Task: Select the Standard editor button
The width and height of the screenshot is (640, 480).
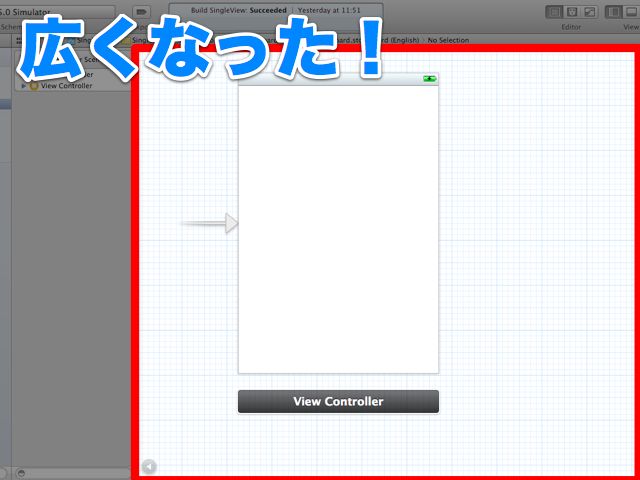Action: click(x=555, y=12)
